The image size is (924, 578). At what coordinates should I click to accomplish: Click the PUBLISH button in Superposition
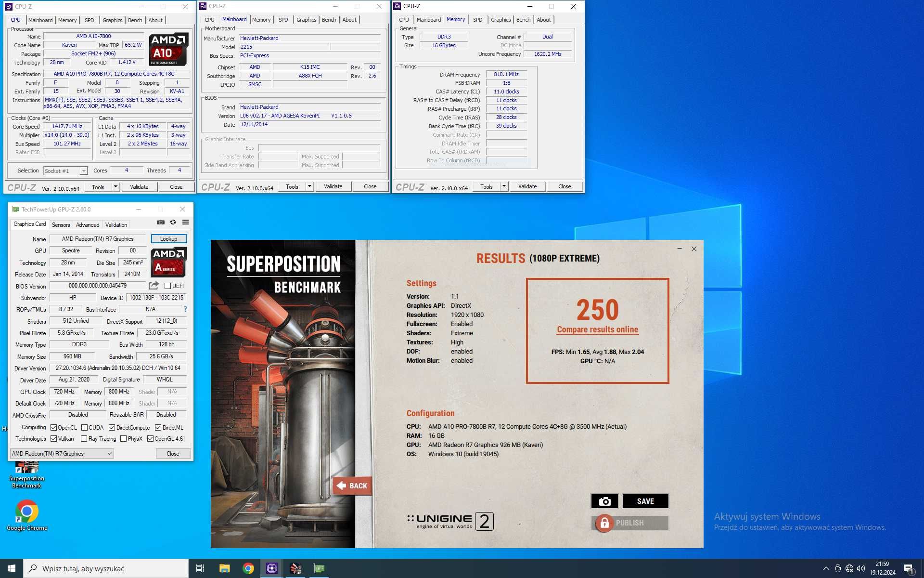[630, 523]
